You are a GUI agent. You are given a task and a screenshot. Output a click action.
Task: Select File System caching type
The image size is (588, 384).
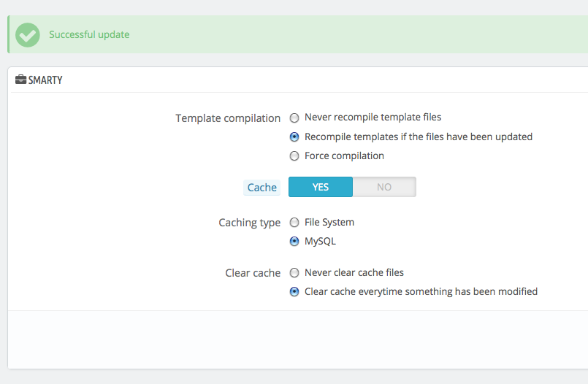[294, 223]
